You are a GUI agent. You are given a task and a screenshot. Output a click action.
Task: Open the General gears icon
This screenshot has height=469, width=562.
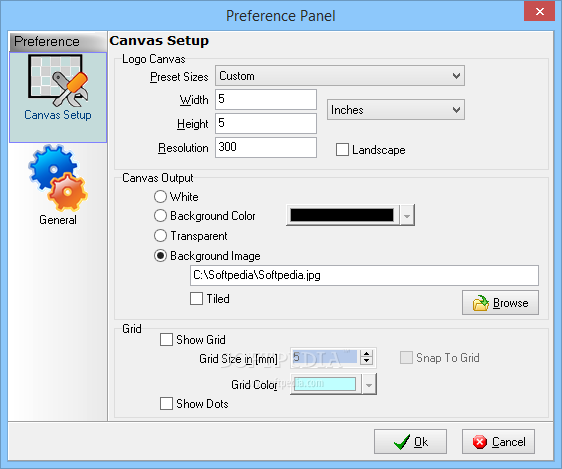pos(58,178)
